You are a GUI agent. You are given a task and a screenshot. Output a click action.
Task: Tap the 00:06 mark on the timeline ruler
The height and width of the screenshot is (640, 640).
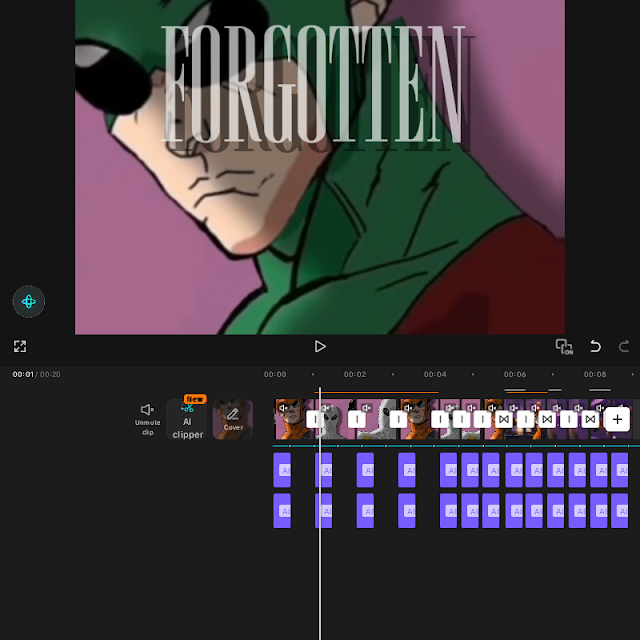[x=515, y=374]
